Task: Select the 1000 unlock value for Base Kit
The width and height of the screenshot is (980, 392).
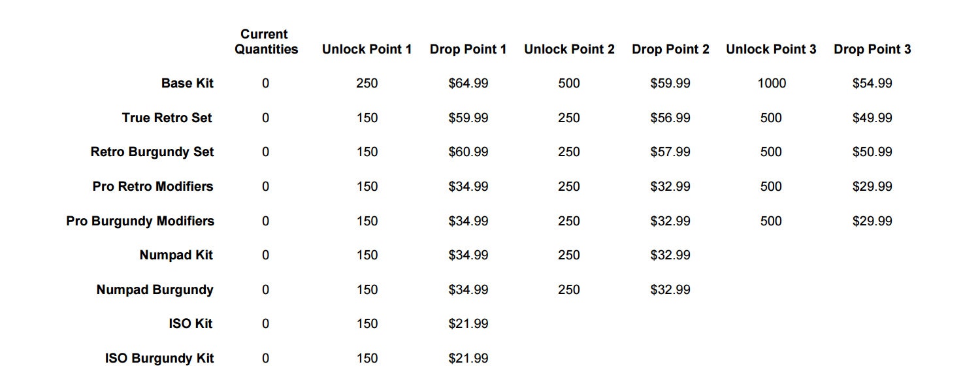Action: tap(771, 84)
